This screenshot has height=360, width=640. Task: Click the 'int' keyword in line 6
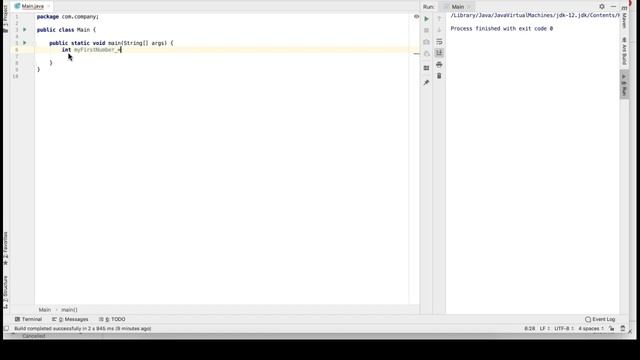66,50
